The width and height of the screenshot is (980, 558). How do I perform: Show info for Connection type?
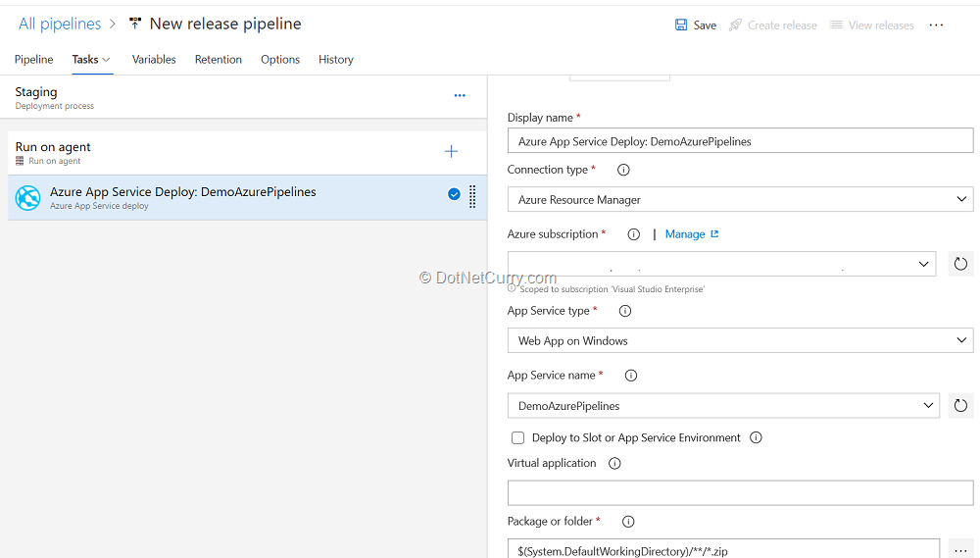[623, 170]
